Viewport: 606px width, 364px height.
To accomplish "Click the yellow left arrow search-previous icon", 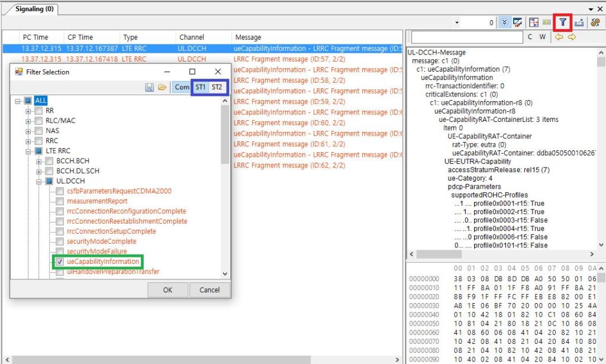I will point(559,37).
